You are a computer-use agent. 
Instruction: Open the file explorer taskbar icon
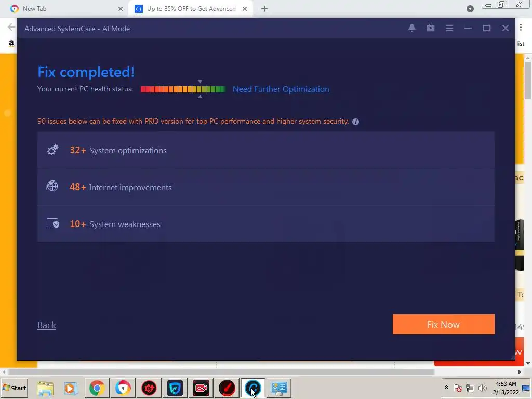45,388
